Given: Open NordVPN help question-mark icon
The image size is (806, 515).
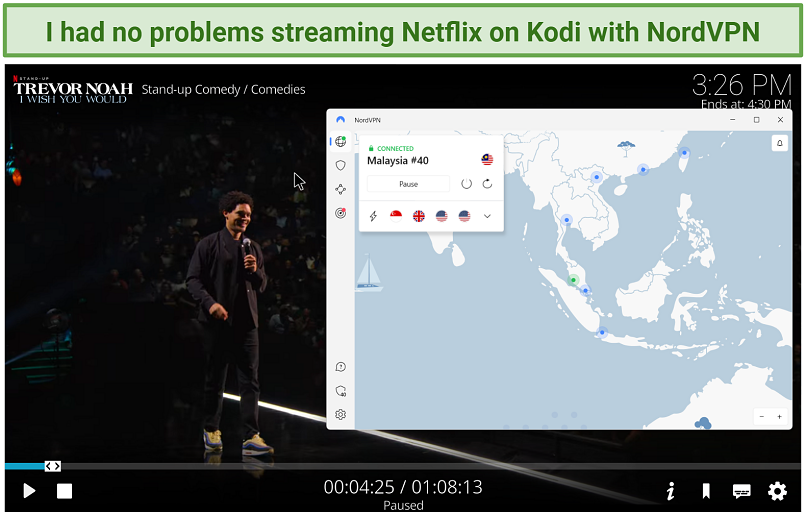Looking at the screenshot, I should click(341, 366).
